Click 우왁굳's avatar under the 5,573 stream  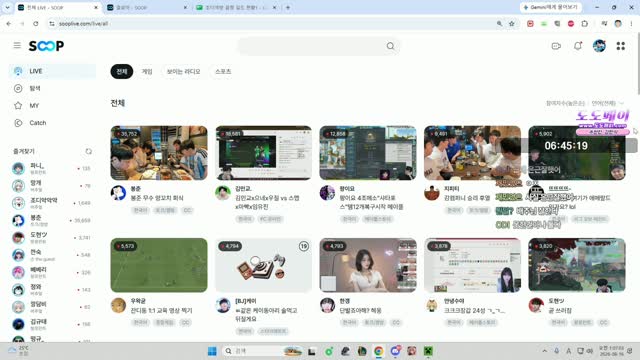[x=118, y=305]
